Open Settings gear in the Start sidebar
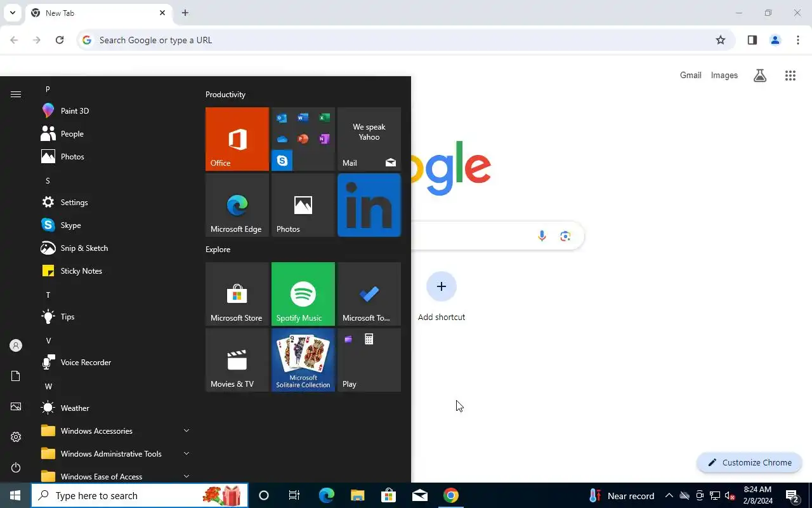 [x=16, y=437]
